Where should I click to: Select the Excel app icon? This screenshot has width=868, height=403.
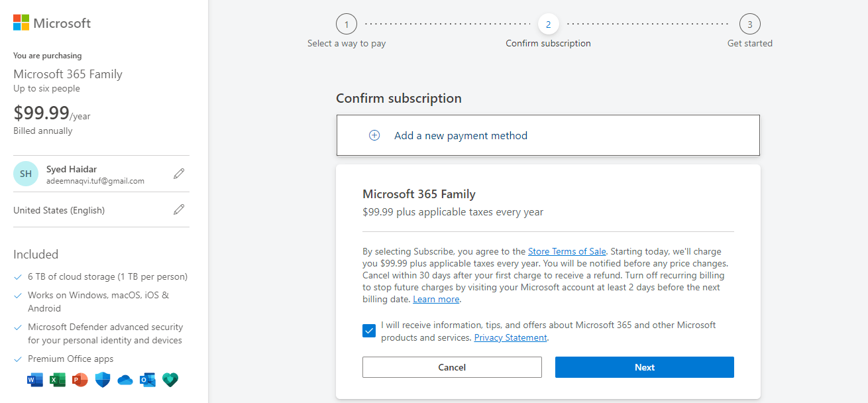57,379
